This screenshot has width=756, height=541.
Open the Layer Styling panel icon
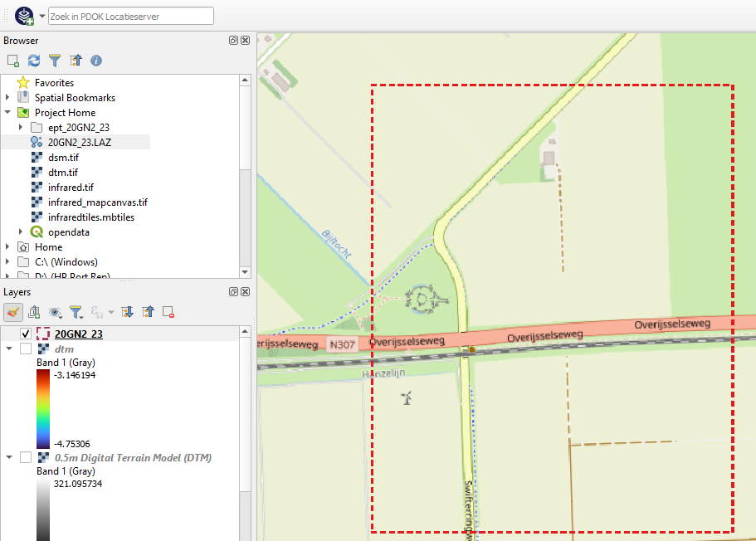(13, 312)
